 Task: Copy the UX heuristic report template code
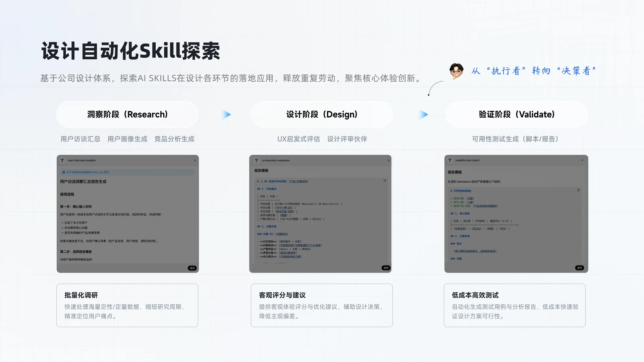385,181
